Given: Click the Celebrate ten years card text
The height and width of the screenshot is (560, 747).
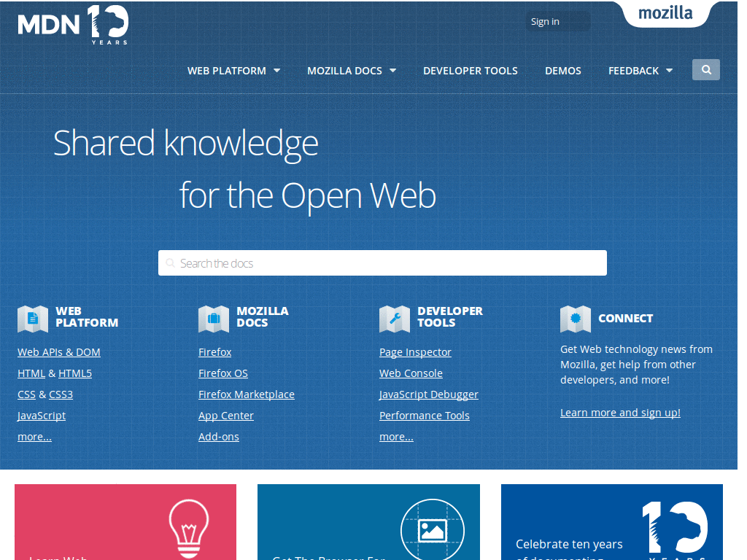Looking at the screenshot, I should 569,549.
